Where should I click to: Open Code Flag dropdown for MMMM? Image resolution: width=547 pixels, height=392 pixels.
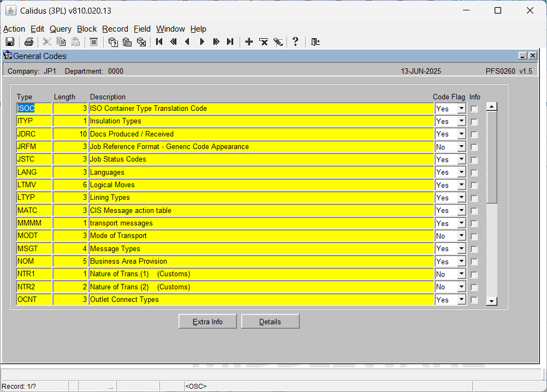(461, 223)
